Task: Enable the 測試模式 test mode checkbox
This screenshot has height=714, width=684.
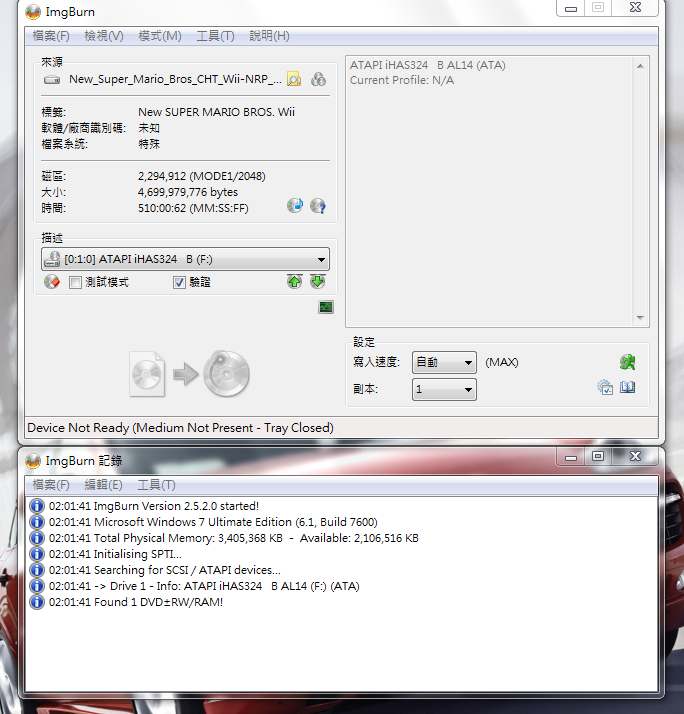Action: pos(75,283)
